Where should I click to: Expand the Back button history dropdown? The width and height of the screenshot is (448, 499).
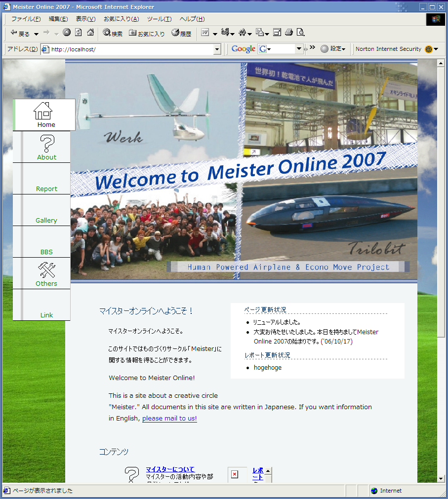[36, 34]
